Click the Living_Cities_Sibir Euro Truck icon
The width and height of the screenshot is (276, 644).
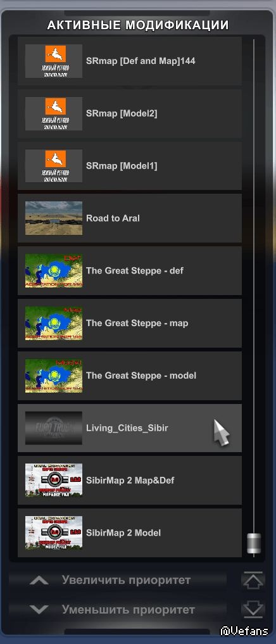tap(54, 428)
